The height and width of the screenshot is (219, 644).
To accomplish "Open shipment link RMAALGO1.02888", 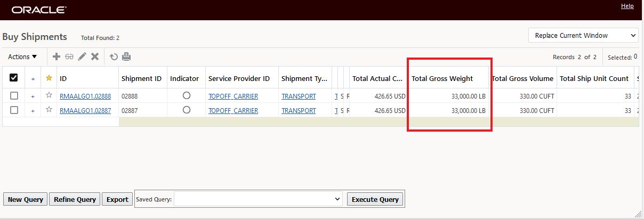I will click(x=85, y=96).
